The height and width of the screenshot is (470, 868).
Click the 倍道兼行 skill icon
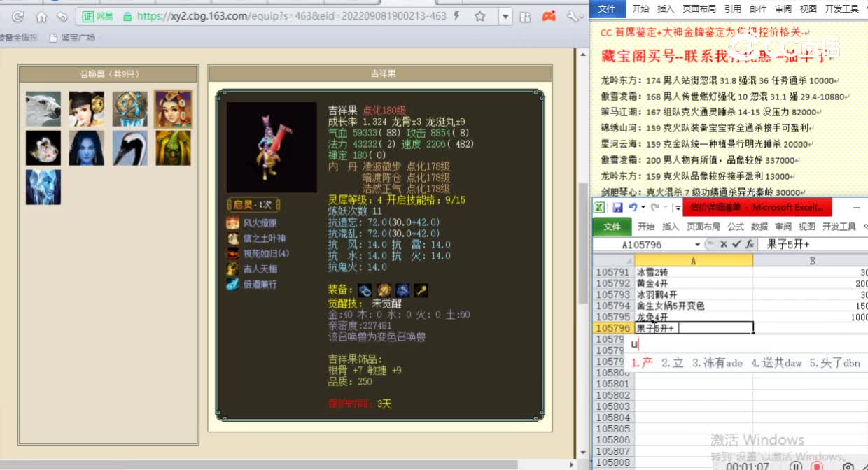click(x=232, y=285)
